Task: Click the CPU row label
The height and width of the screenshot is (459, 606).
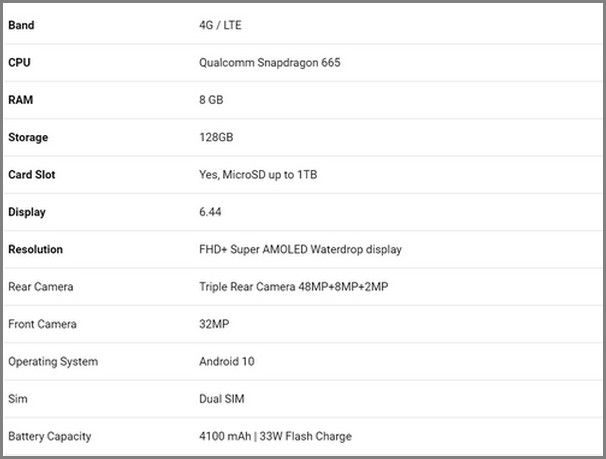Action: coord(19,62)
